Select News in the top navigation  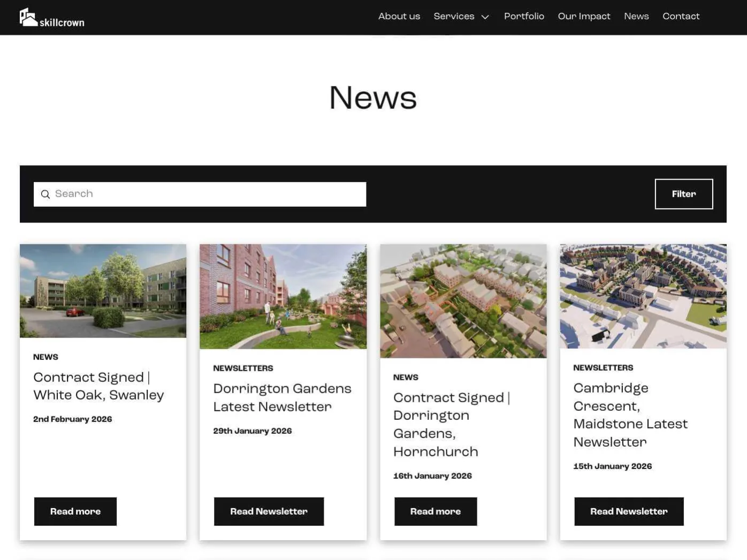click(x=636, y=17)
